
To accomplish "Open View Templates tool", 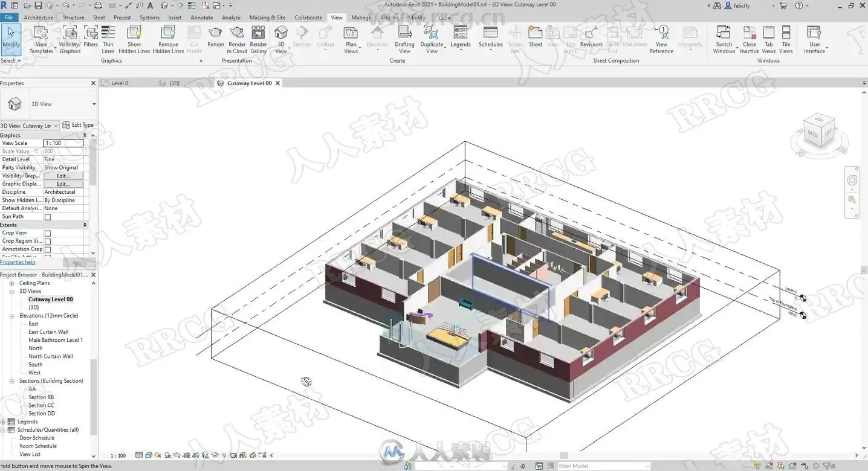I will (41, 40).
